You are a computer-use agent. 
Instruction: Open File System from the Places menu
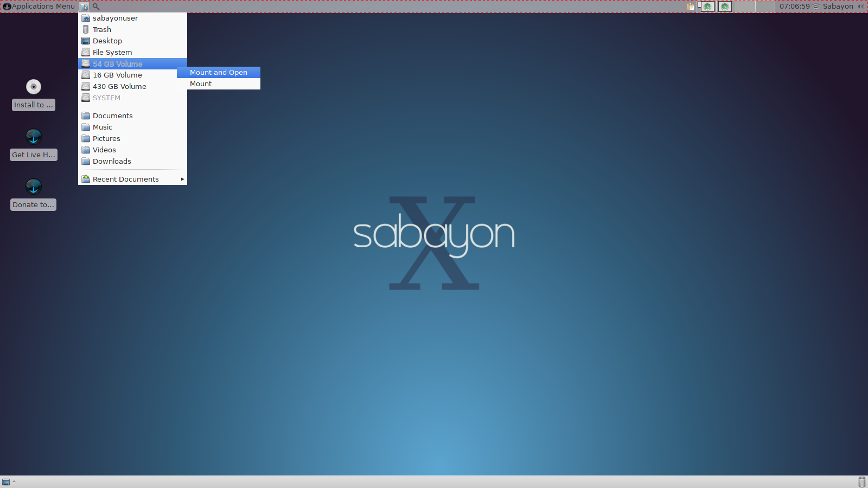tap(132, 52)
